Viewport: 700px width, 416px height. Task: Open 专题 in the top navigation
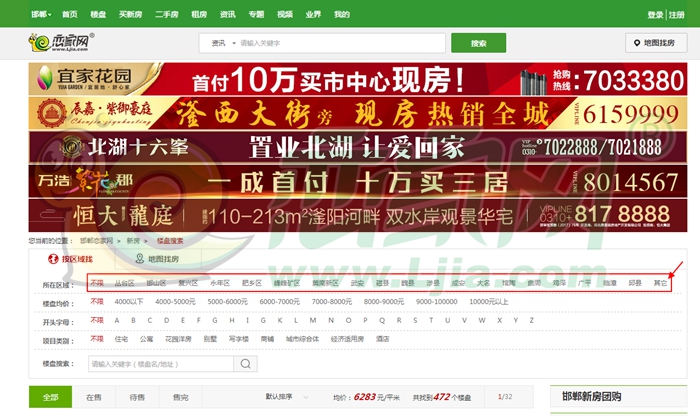[256, 14]
